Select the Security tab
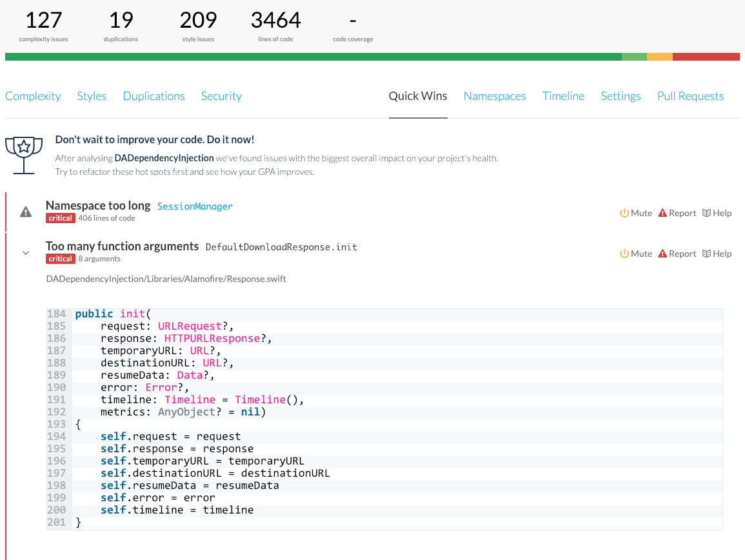Image resolution: width=745 pixels, height=560 pixels. pos(221,96)
